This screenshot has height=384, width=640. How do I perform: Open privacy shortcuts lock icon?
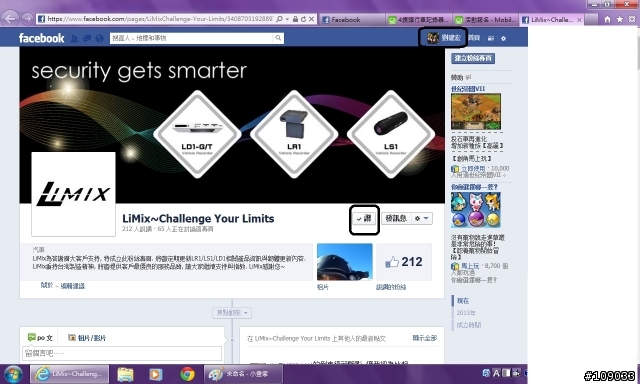click(491, 38)
